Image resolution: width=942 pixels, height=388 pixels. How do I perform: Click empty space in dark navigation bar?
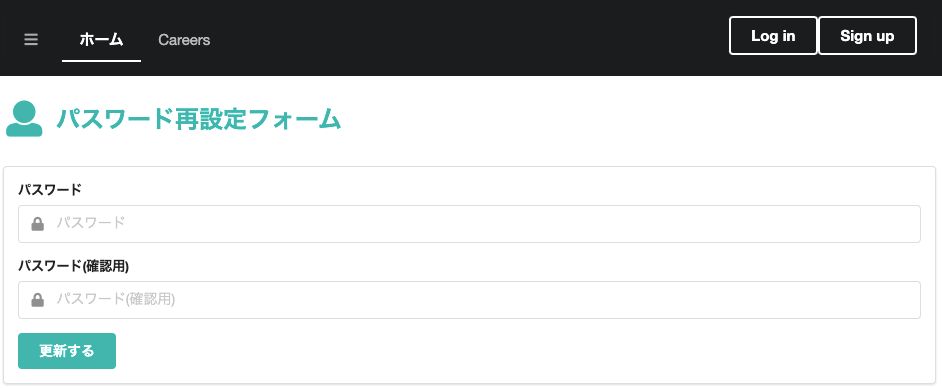click(x=469, y=37)
